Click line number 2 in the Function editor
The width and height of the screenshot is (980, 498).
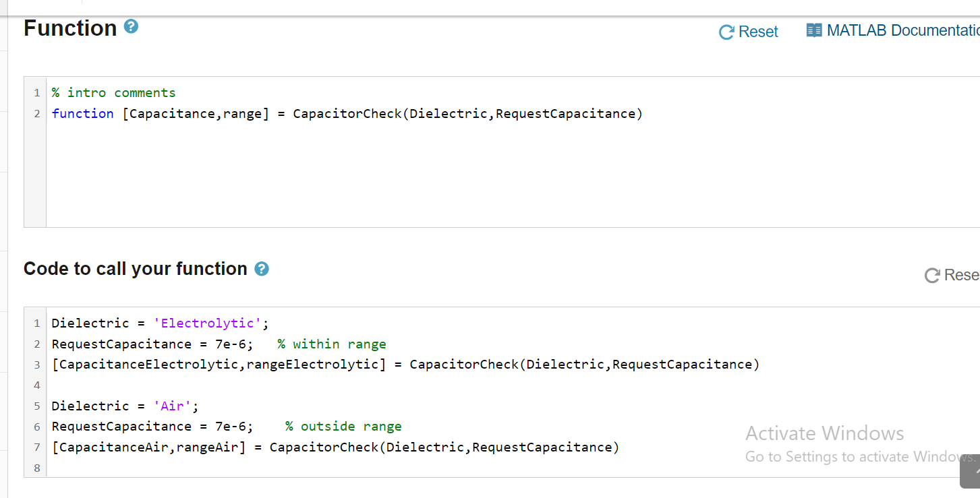coord(36,113)
